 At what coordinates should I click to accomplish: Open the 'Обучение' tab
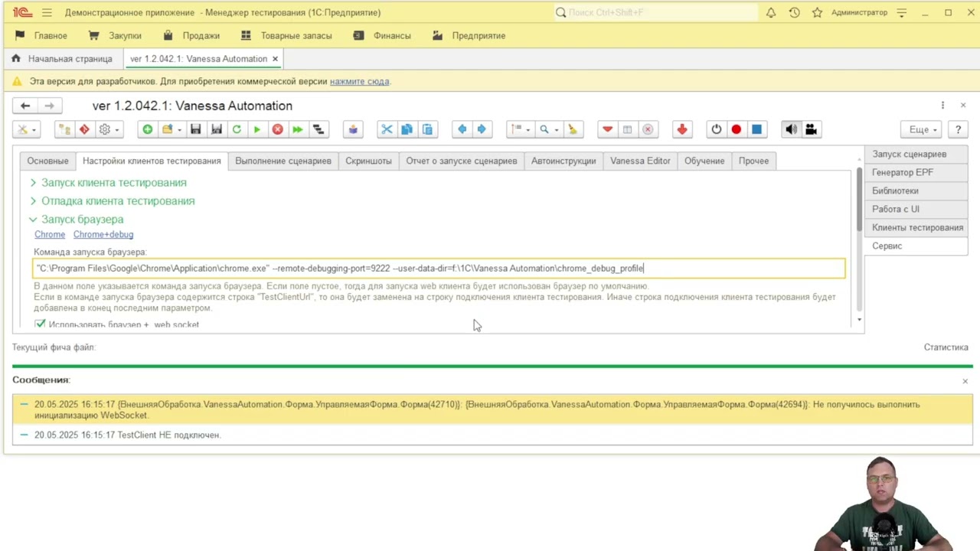pos(704,161)
